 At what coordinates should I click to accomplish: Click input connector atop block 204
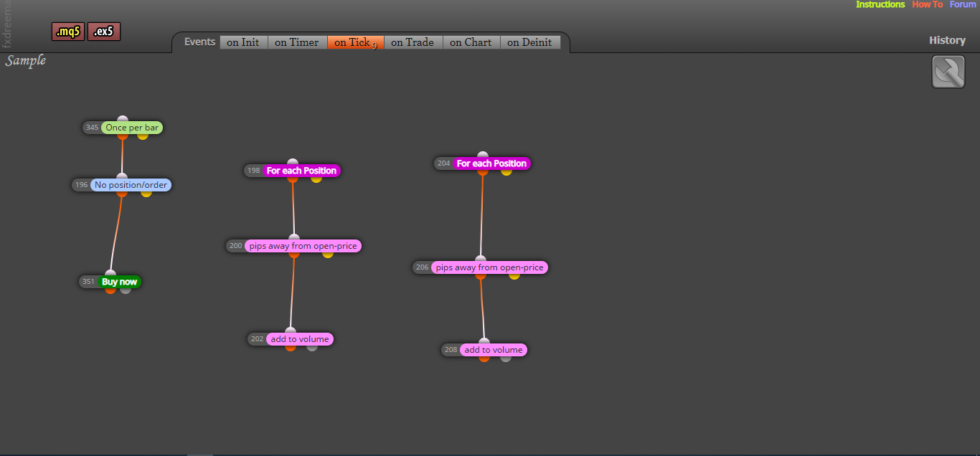click(x=483, y=156)
